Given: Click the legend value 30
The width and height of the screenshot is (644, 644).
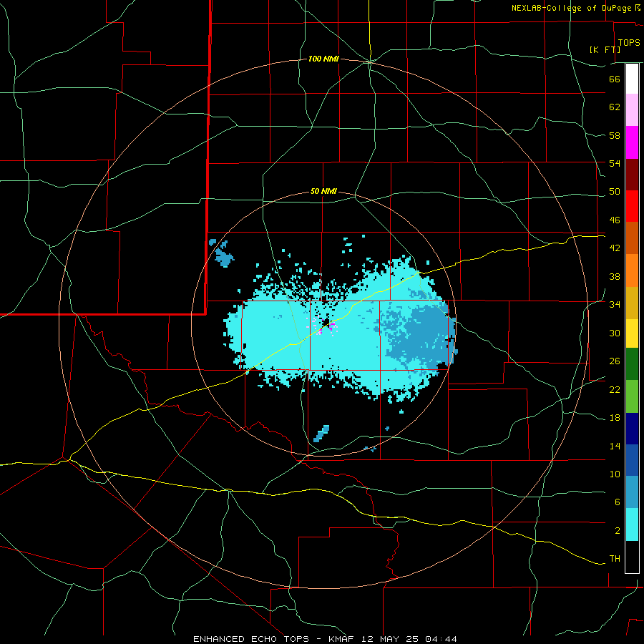Looking at the screenshot, I should tap(615, 333).
